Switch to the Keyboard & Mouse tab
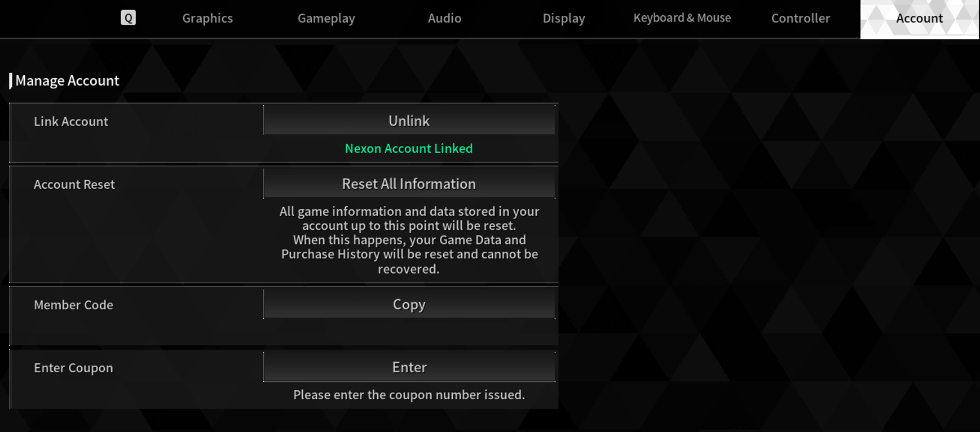The image size is (980, 432). click(x=682, y=17)
